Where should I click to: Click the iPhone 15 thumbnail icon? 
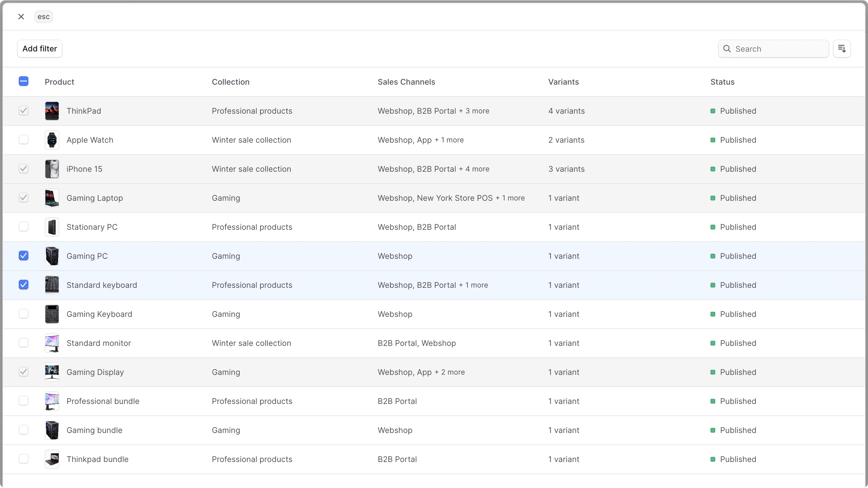[52, 169]
